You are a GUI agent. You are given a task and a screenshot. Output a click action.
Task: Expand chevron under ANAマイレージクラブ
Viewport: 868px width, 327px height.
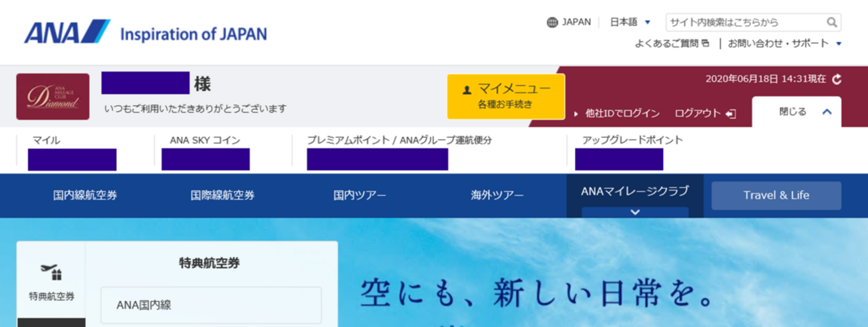(x=635, y=212)
